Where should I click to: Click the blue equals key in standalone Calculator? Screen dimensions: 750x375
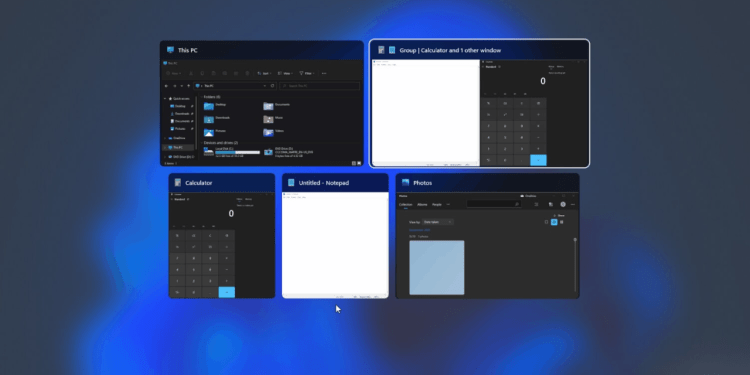[227, 292]
